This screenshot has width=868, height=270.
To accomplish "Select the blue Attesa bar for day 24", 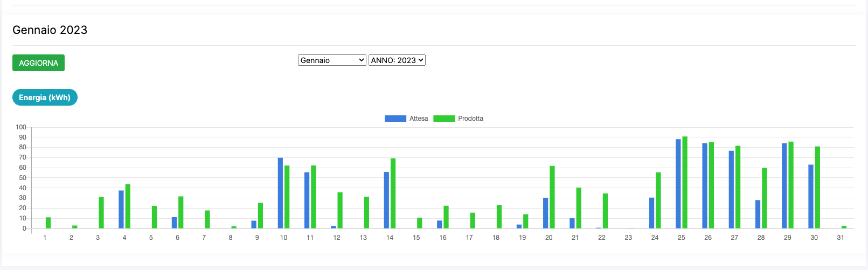I will (x=651, y=213).
